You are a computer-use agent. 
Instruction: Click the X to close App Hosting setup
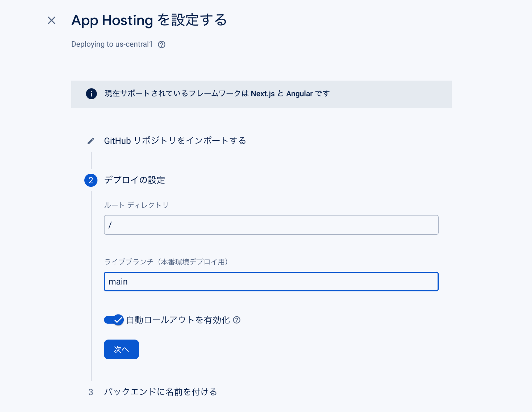[51, 21]
